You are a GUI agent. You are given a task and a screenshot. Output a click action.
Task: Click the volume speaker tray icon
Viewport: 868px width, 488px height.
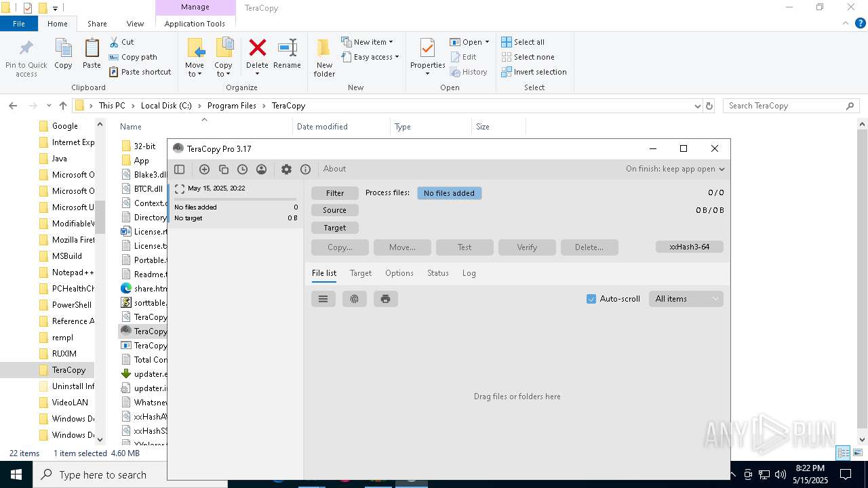780,474
